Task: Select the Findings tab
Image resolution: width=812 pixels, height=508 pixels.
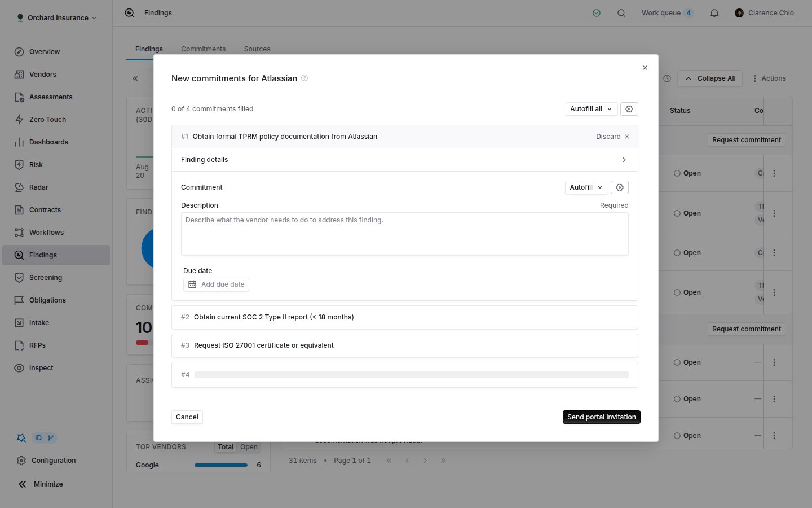Action: point(149,49)
